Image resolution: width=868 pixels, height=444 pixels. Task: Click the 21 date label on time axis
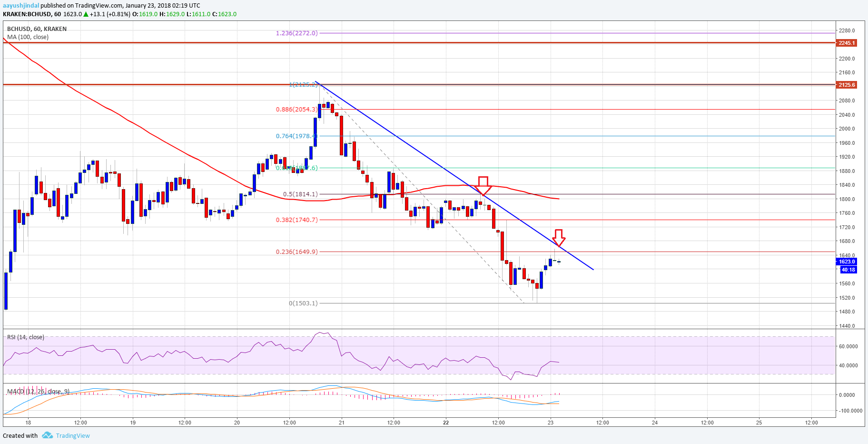(342, 423)
